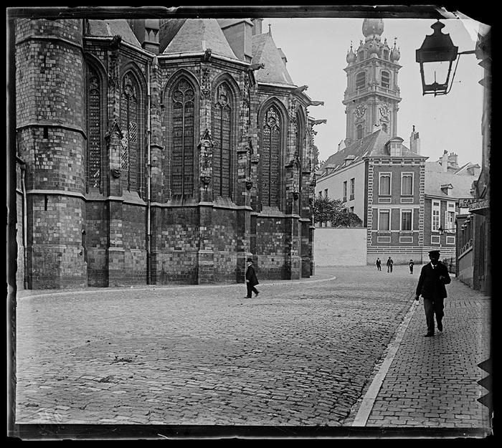The width and height of the screenshot is (502, 448).
Task: Click the man walking on the sidewalk
Action: coord(432,293)
